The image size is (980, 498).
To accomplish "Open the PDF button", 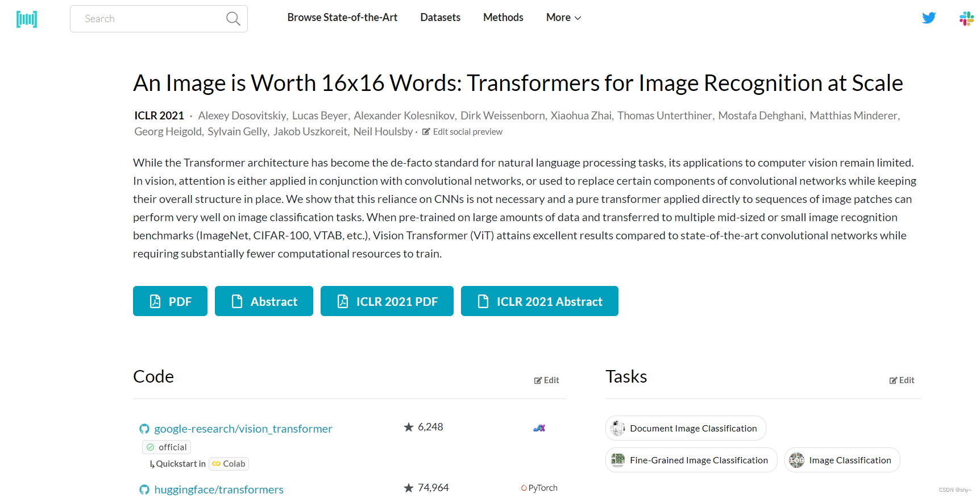I will pos(170,301).
